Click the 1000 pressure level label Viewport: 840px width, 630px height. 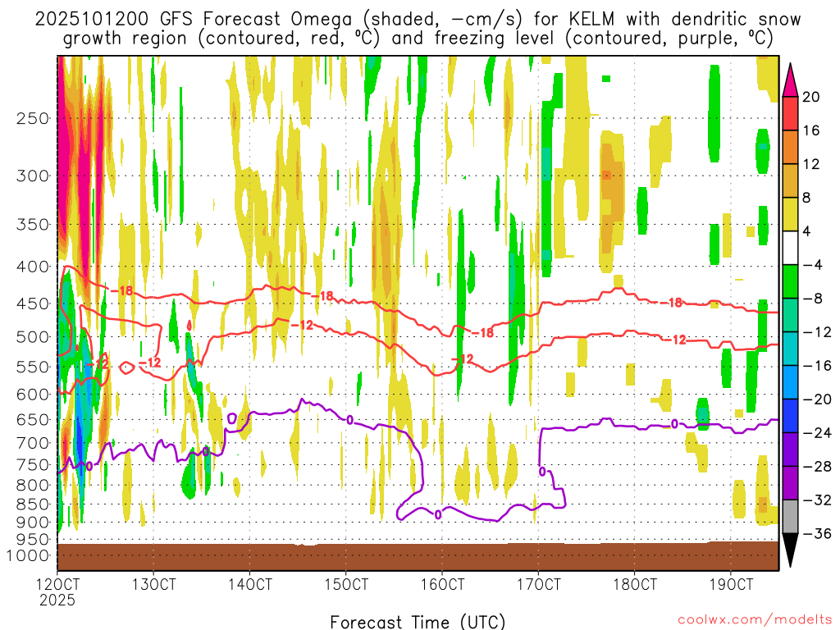click(29, 556)
